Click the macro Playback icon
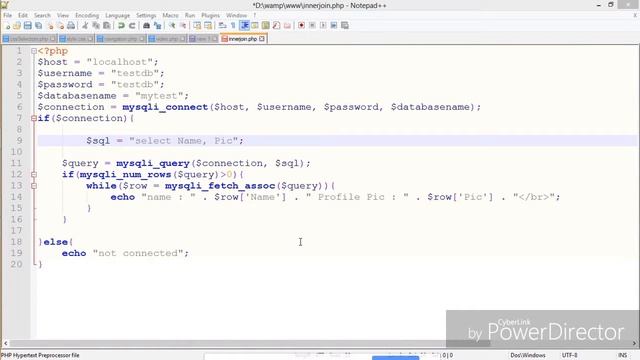The width and height of the screenshot is (640, 360). click(323, 25)
